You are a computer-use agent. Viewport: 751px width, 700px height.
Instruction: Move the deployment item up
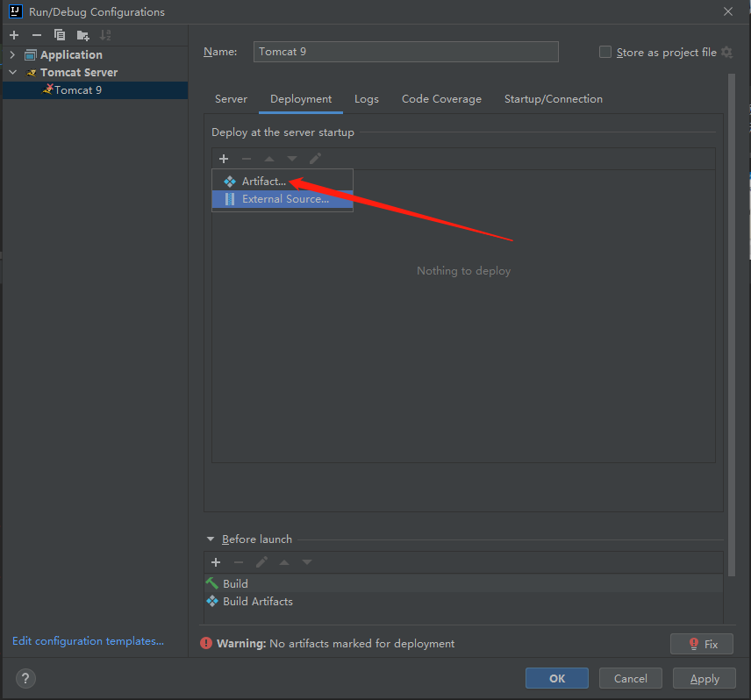pos(269,159)
